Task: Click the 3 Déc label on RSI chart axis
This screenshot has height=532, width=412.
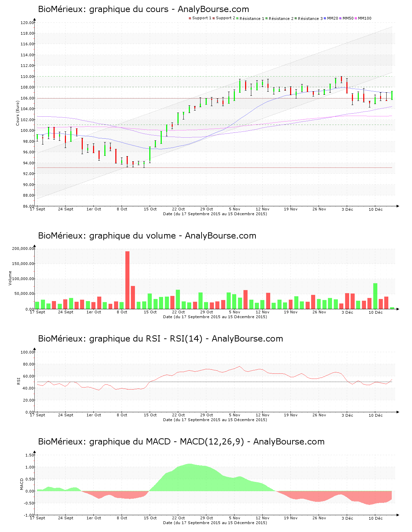Action: point(347,415)
